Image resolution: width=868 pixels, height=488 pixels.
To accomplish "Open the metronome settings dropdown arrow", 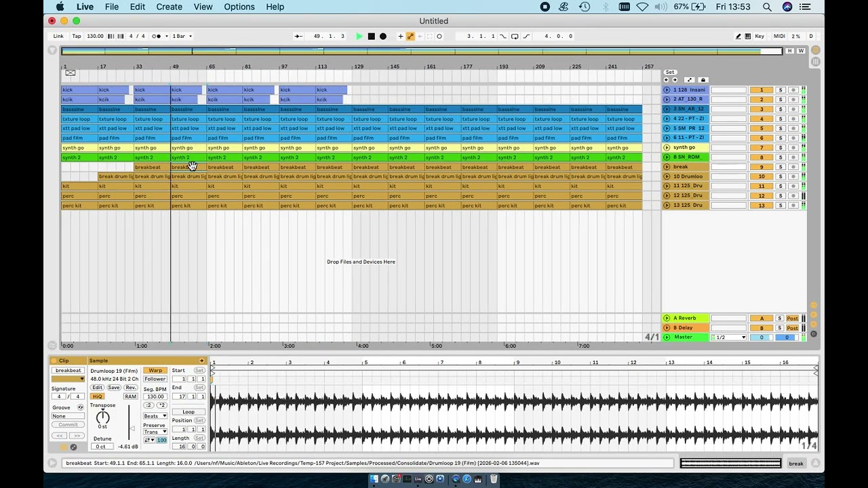I will tap(166, 36).
